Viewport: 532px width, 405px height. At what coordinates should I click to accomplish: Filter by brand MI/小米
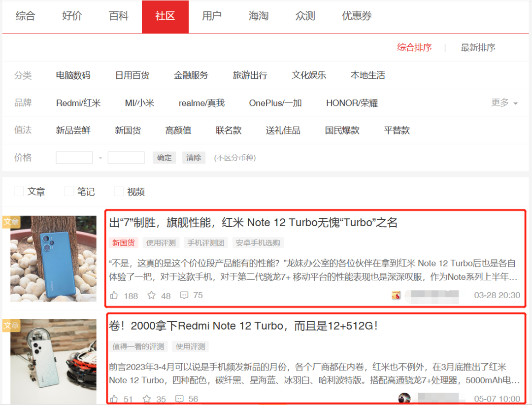140,103
